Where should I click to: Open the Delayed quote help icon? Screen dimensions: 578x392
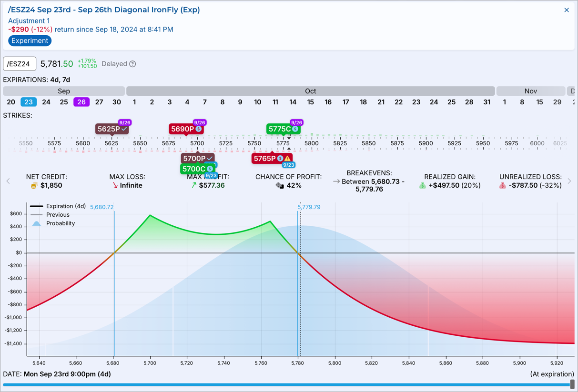pos(133,64)
